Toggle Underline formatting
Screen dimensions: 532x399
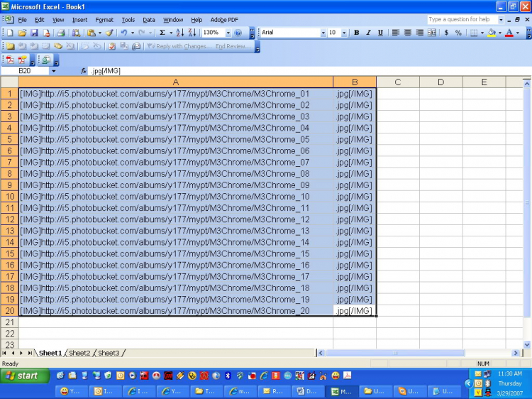[381, 33]
